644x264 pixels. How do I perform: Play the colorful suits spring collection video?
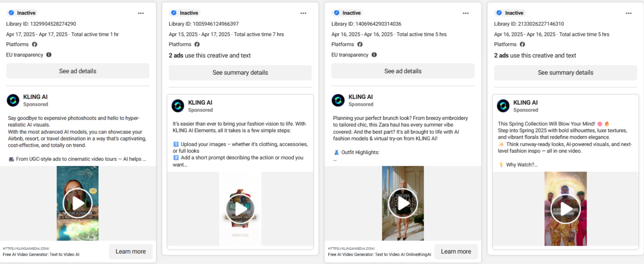point(565,209)
